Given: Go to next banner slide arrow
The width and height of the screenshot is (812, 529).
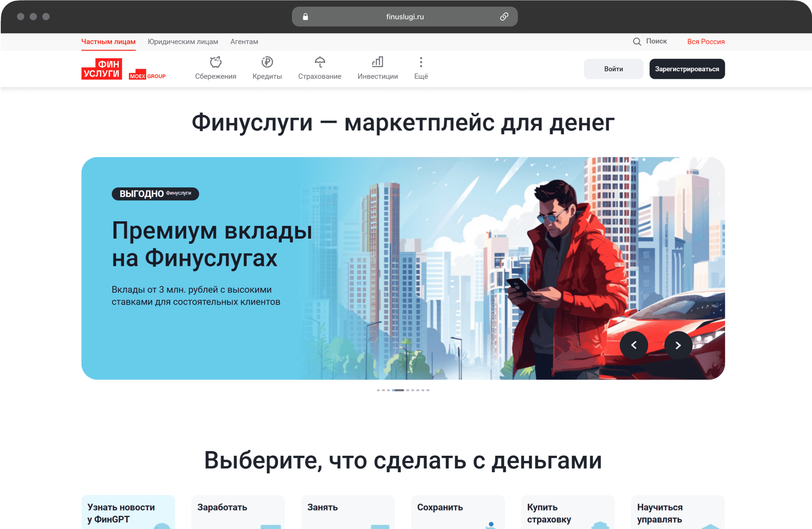Looking at the screenshot, I should tap(678, 345).
